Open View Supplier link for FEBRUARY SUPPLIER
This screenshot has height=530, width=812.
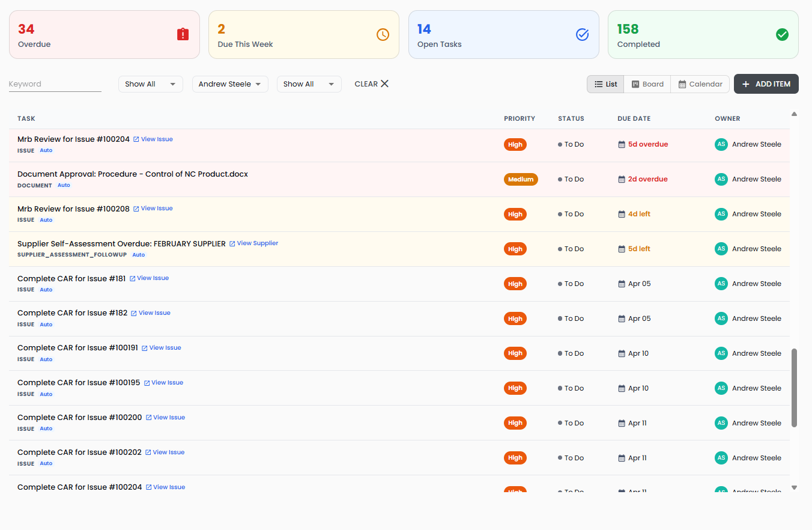click(257, 243)
